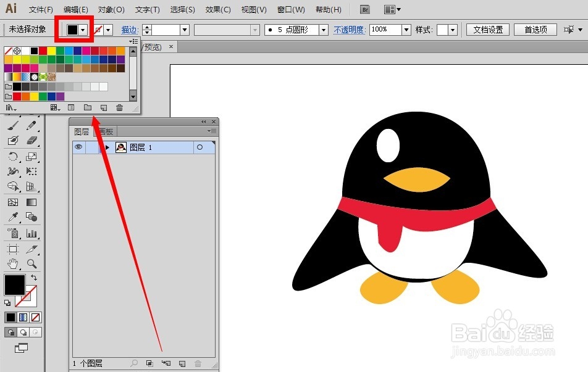
Task: Open the opacity 100% dropdown arrow
Action: coord(406,30)
